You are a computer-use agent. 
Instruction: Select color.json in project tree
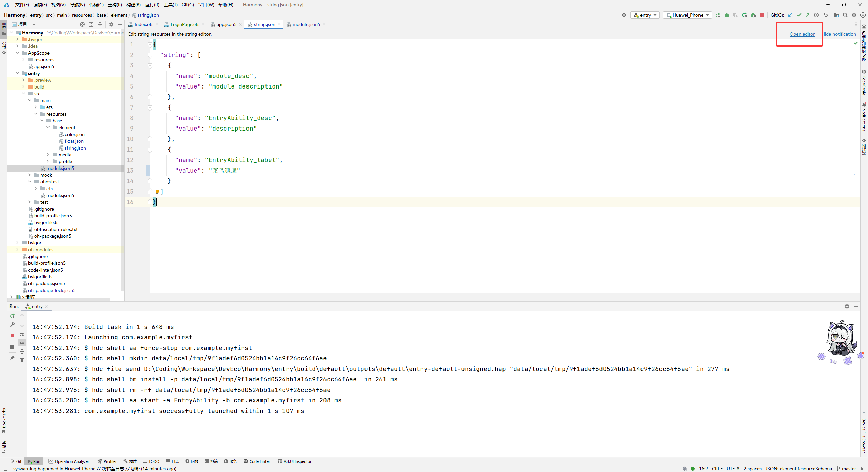(75, 134)
